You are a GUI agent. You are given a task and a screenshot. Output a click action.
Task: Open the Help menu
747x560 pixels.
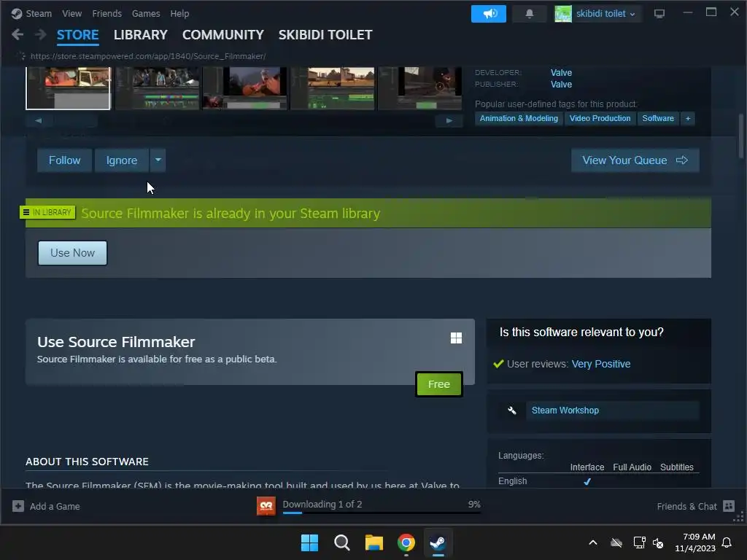179,14
